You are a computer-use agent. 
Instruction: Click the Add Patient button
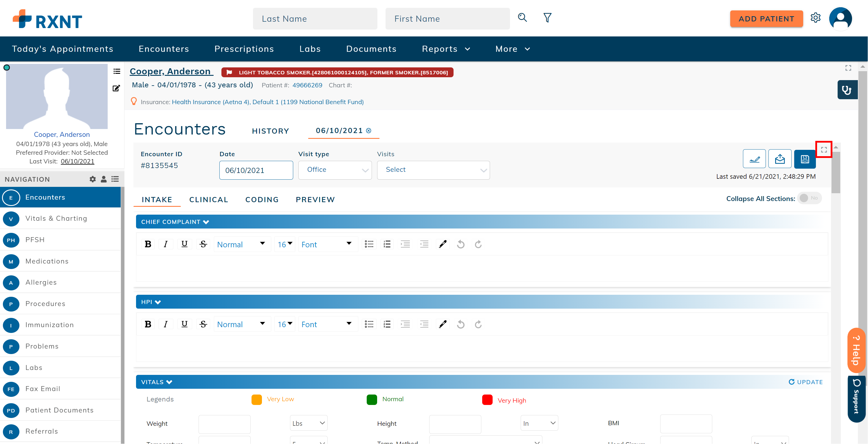(766, 19)
